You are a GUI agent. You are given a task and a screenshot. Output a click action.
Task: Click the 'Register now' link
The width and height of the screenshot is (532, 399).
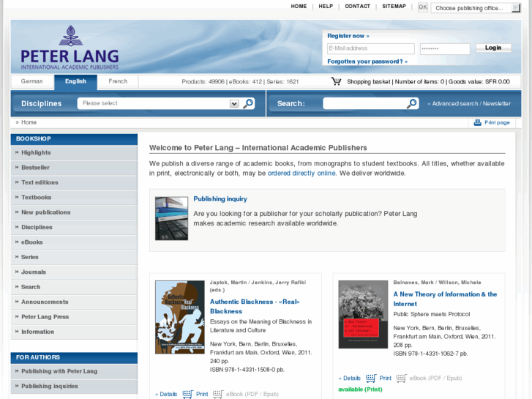348,36
